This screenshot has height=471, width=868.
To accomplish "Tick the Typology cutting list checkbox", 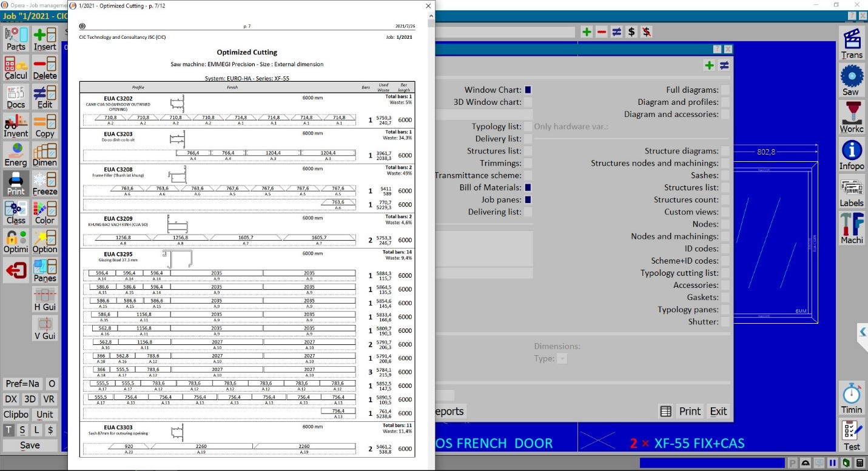I will click(x=725, y=273).
